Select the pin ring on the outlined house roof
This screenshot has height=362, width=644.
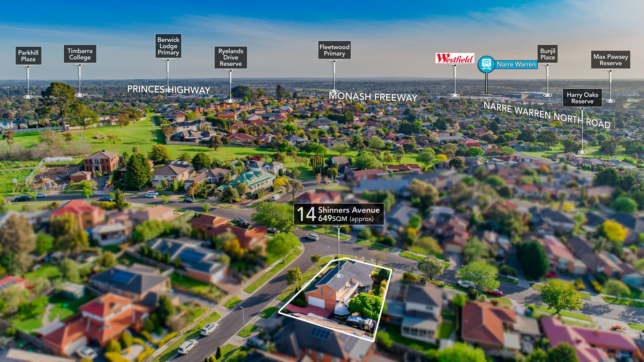339,276
